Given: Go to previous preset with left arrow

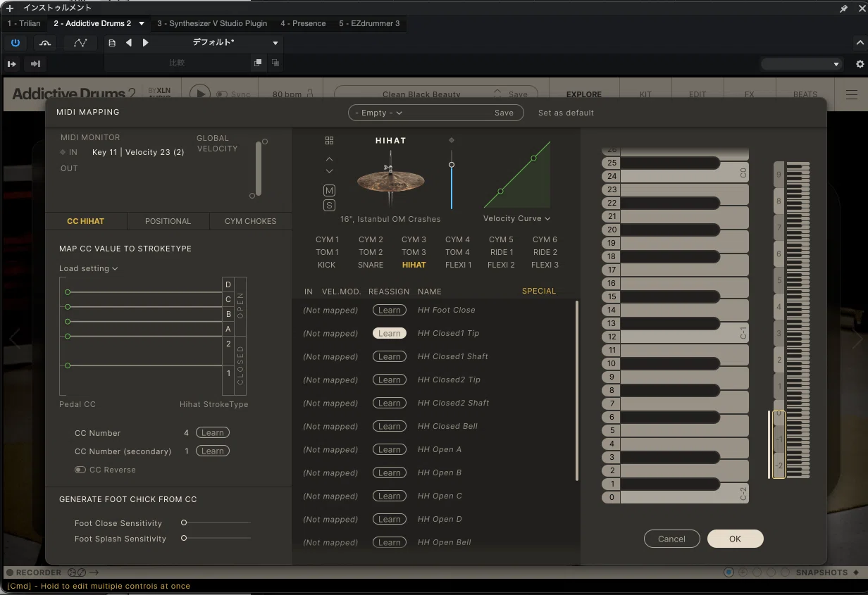Looking at the screenshot, I should click(129, 43).
